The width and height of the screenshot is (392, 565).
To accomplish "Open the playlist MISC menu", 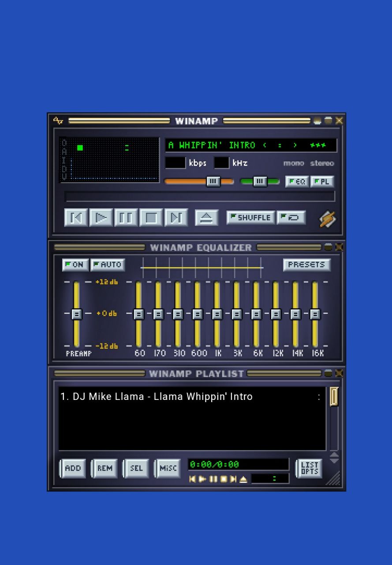I will click(x=168, y=468).
